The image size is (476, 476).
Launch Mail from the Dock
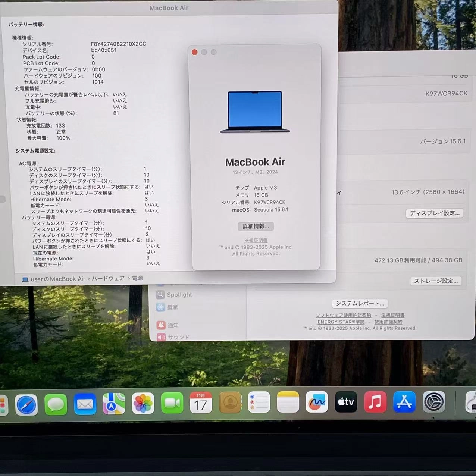pyautogui.click(x=85, y=404)
